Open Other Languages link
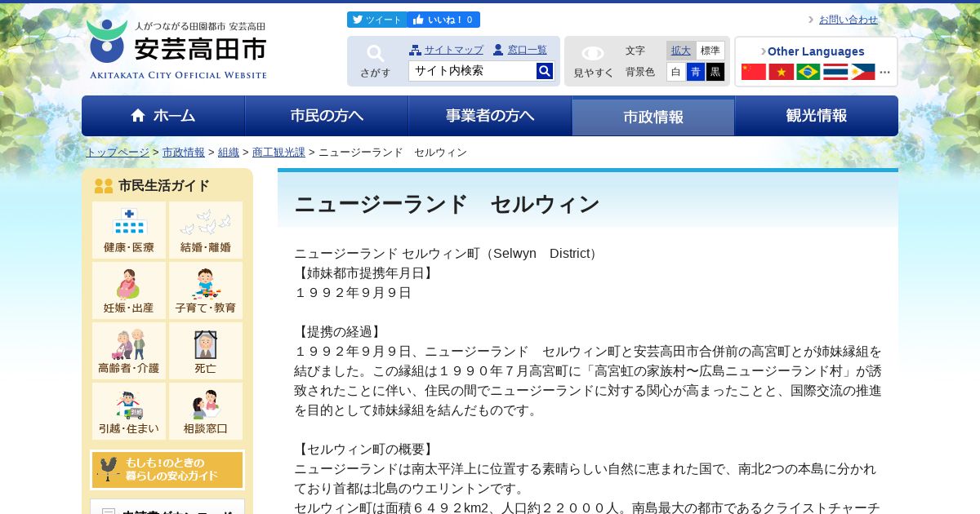The width and height of the screenshot is (980, 514). pyautogui.click(x=815, y=51)
